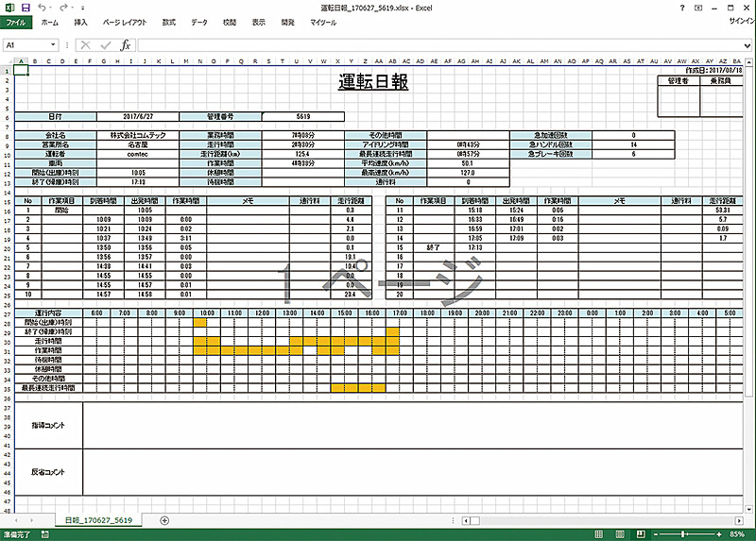This screenshot has height=541, width=756.
Task: Open the 表示 ribbon tab
Action: pyautogui.click(x=258, y=22)
